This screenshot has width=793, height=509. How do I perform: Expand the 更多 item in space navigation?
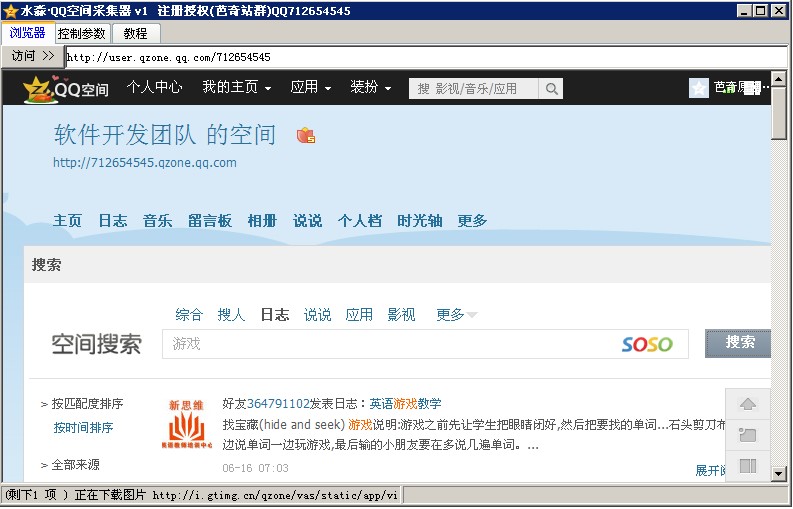(x=472, y=221)
